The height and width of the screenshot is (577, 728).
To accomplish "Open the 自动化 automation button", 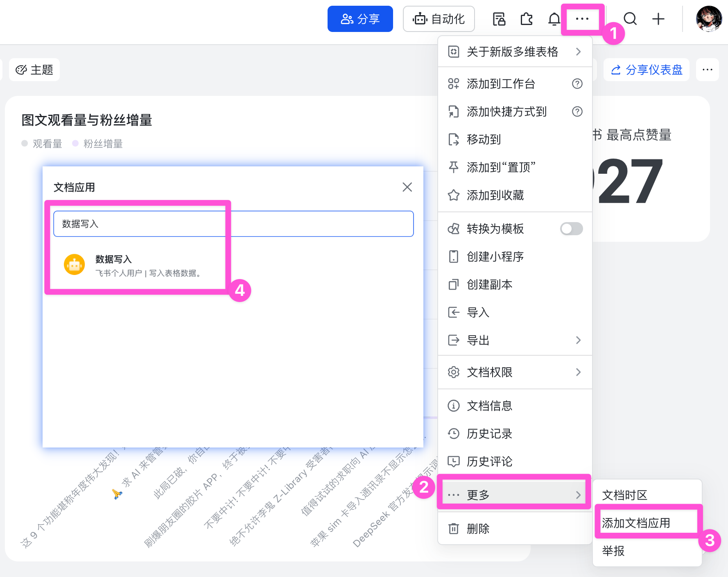I will pos(439,19).
